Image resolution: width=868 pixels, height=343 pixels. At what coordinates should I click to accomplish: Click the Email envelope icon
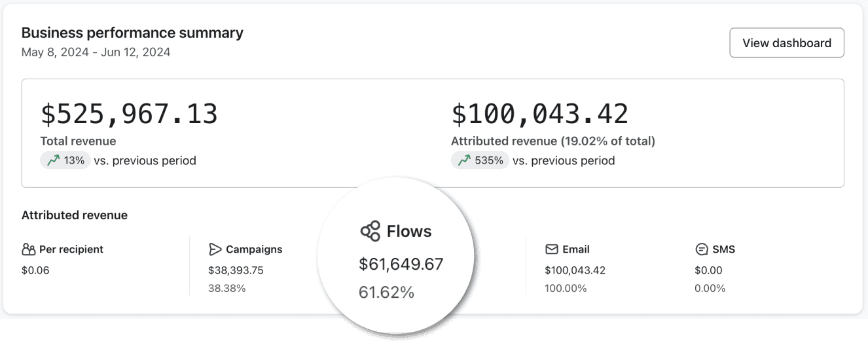tap(551, 249)
